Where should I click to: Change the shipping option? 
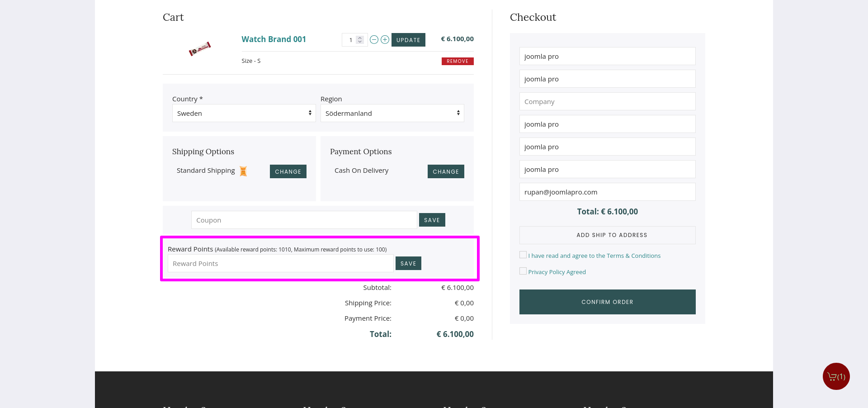point(288,171)
